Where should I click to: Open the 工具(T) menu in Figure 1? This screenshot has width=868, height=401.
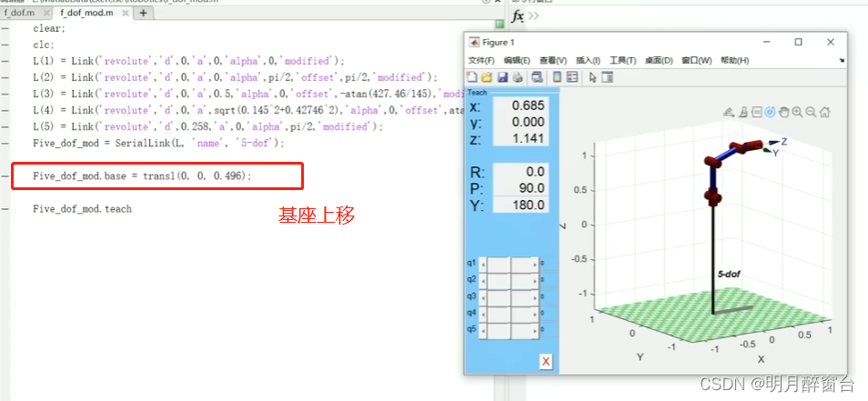click(622, 60)
